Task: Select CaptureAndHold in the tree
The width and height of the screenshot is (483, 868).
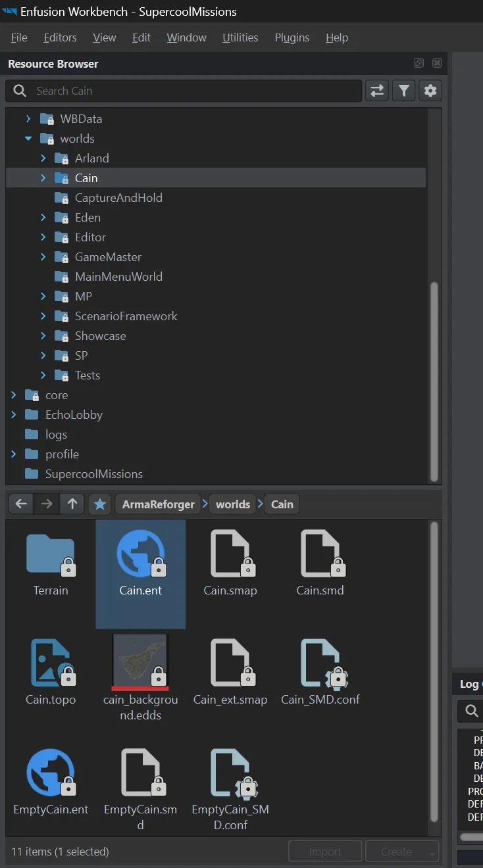Action: click(118, 198)
